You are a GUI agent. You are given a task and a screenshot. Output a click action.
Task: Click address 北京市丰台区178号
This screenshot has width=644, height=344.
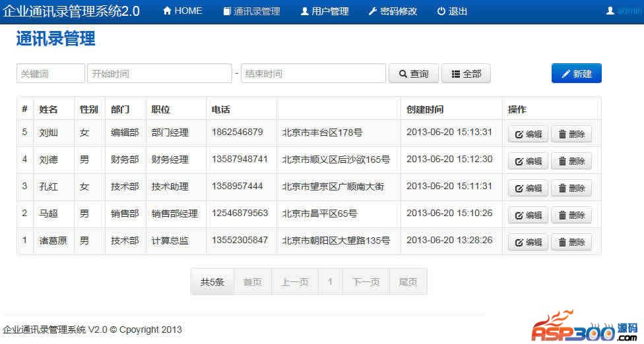pyautogui.click(x=322, y=132)
